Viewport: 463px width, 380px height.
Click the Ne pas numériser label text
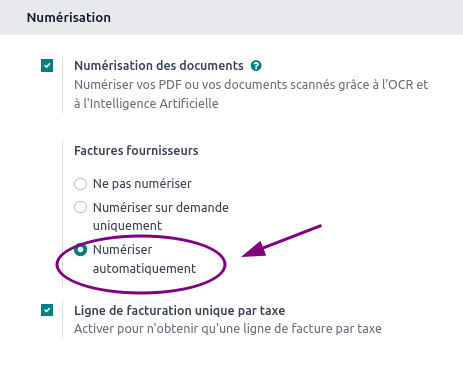[142, 184]
